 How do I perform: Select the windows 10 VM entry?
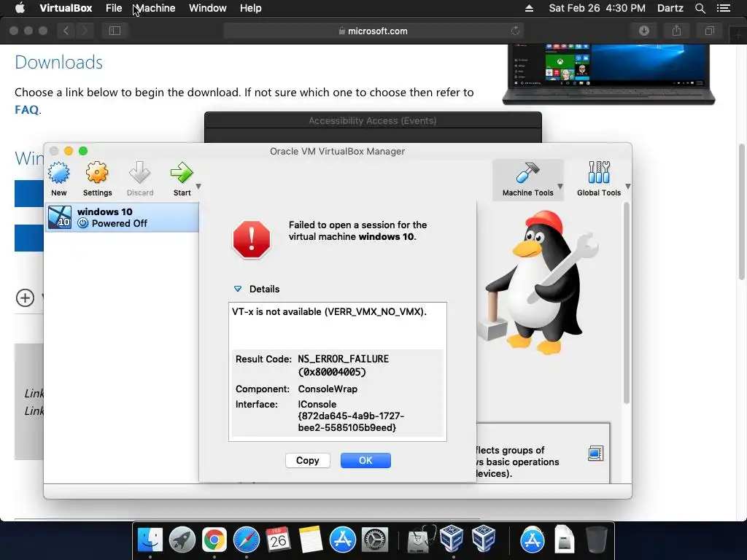(122, 217)
